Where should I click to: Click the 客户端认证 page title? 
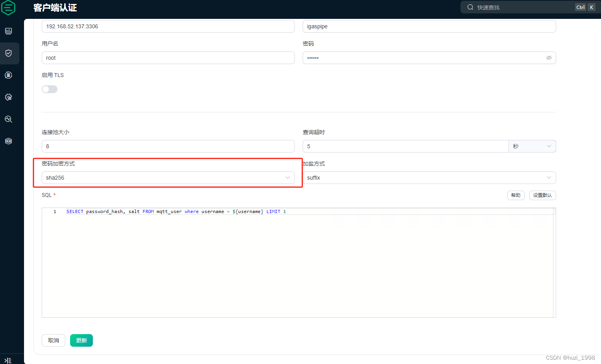55,8
